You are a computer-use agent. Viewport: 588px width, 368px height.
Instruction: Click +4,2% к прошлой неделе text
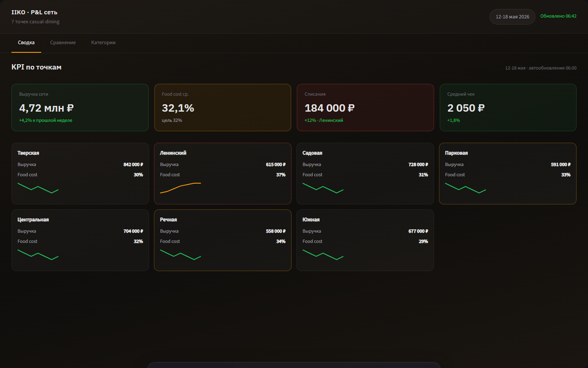[x=46, y=120]
